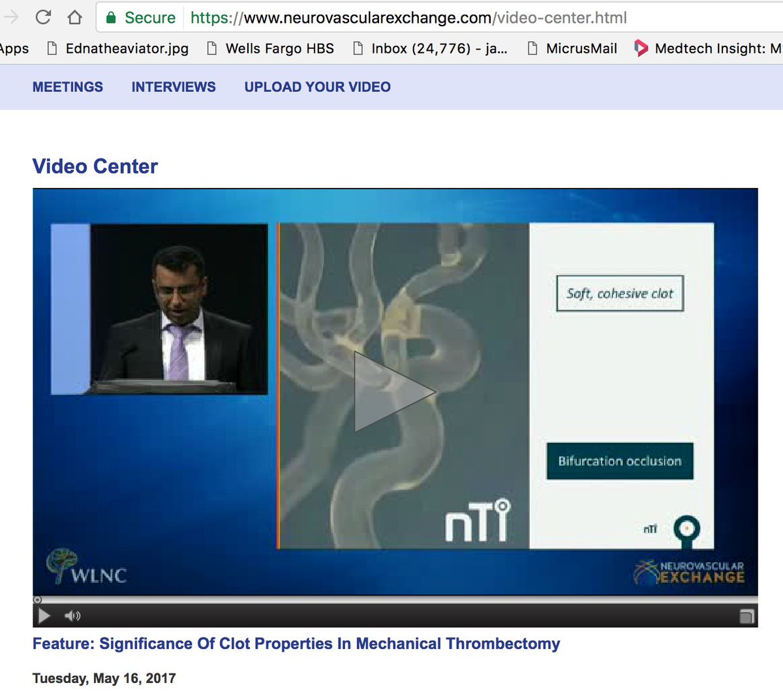Image resolution: width=783 pixels, height=700 pixels.
Task: Open the MEETINGS menu item
Action: [68, 87]
